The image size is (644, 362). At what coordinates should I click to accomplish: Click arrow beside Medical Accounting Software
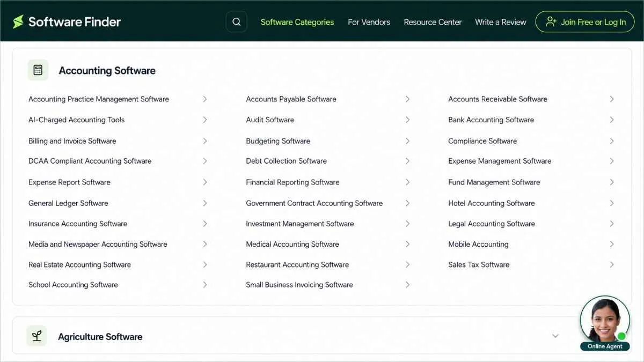click(408, 244)
